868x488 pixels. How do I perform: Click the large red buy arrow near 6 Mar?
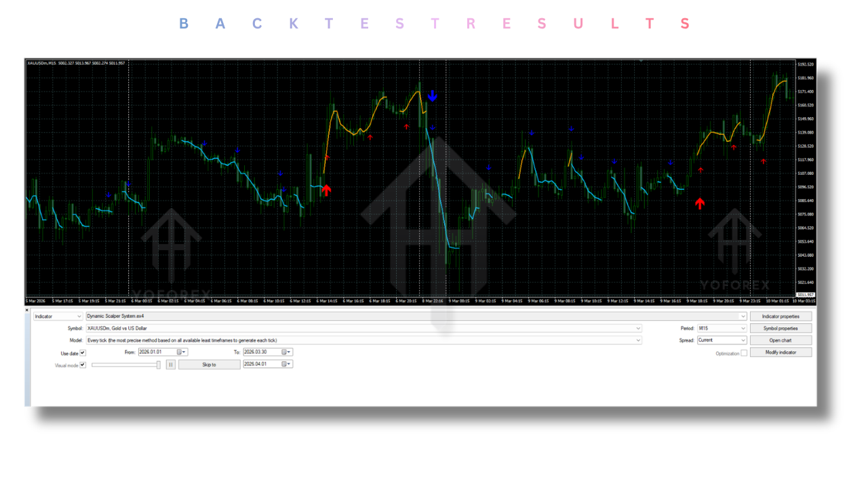tap(326, 190)
